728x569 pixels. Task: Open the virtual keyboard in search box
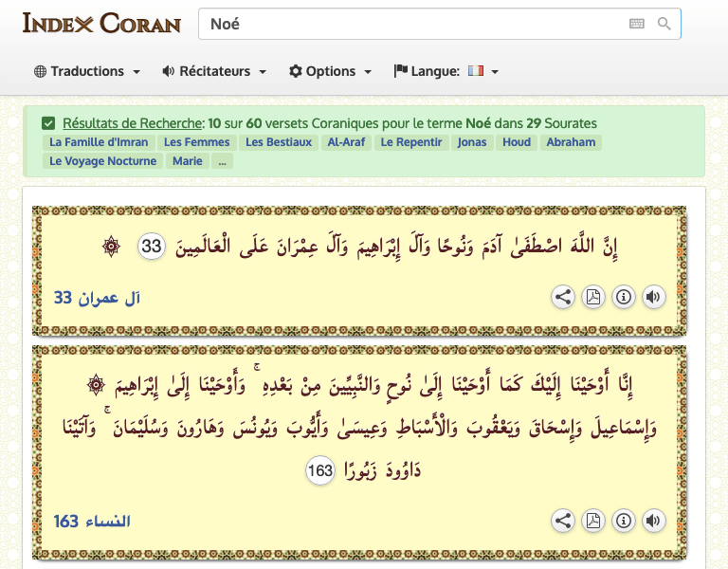pyautogui.click(x=637, y=24)
